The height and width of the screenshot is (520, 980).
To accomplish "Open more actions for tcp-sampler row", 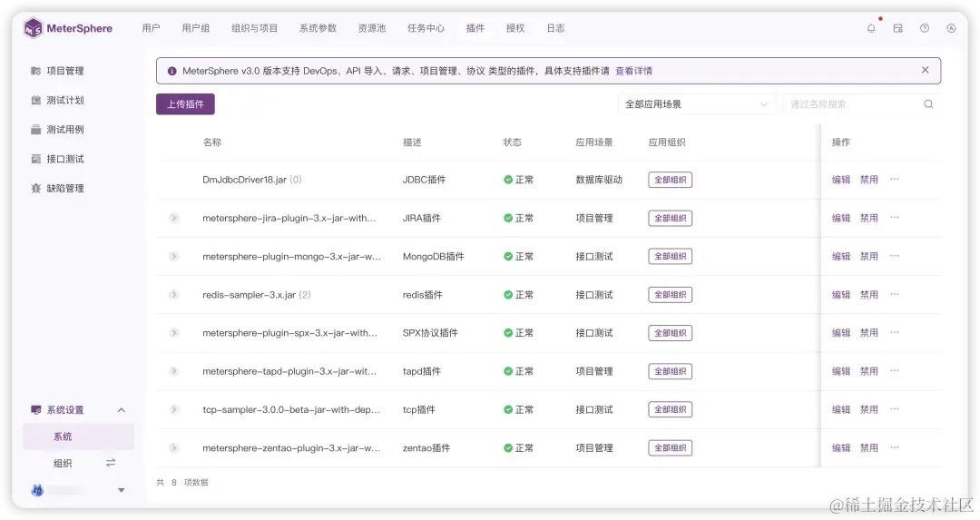I will (895, 409).
